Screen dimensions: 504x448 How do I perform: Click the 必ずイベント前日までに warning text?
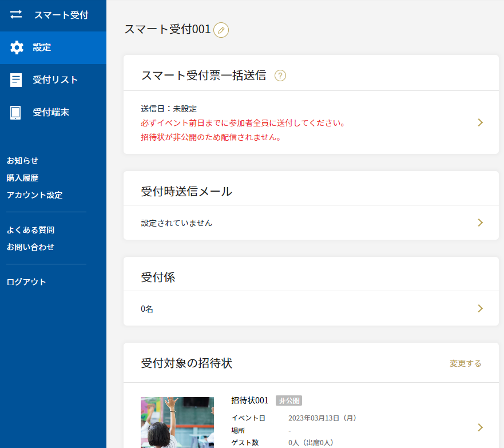tap(243, 123)
